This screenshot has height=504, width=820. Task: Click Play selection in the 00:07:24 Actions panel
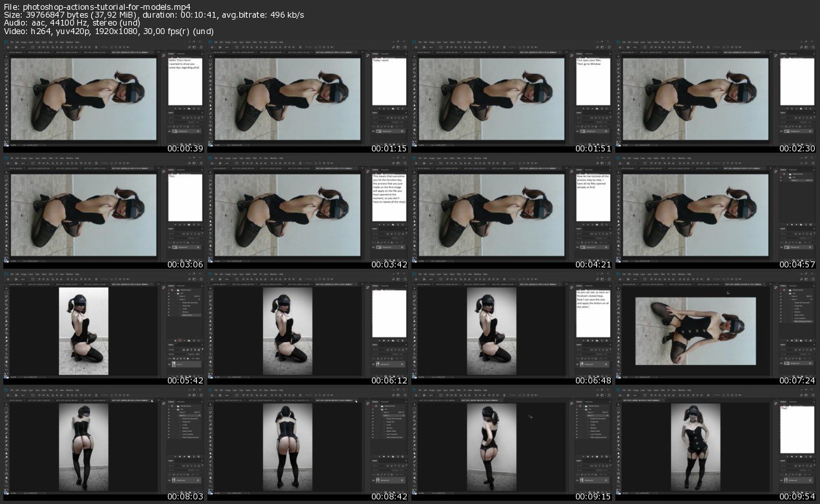(x=796, y=340)
